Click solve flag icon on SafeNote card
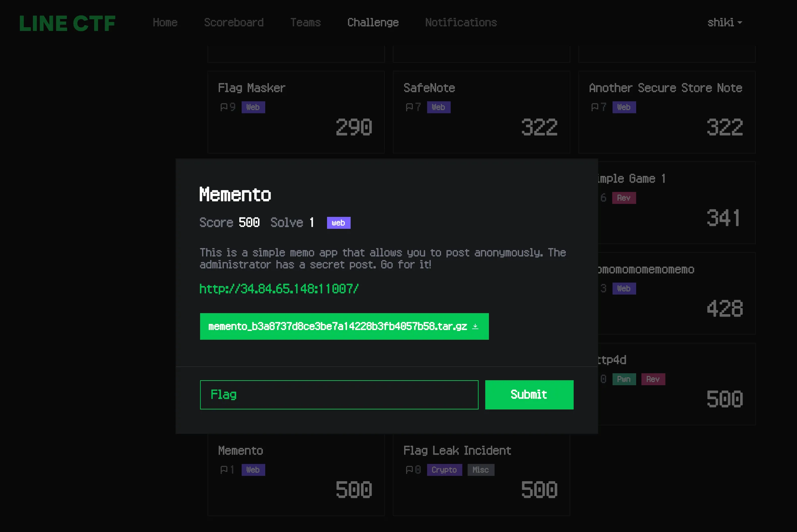 click(x=409, y=107)
